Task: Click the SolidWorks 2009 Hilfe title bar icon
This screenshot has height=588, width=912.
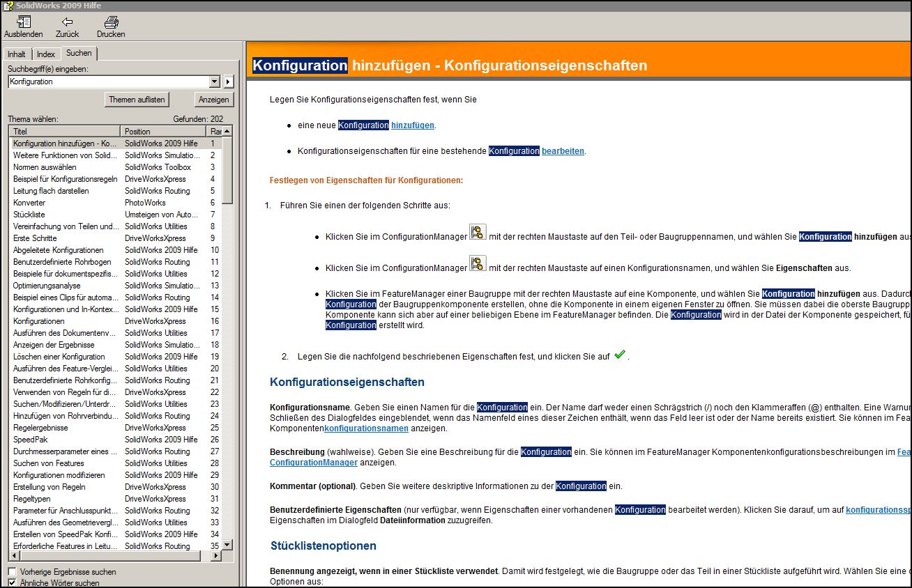Action: click(x=8, y=5)
